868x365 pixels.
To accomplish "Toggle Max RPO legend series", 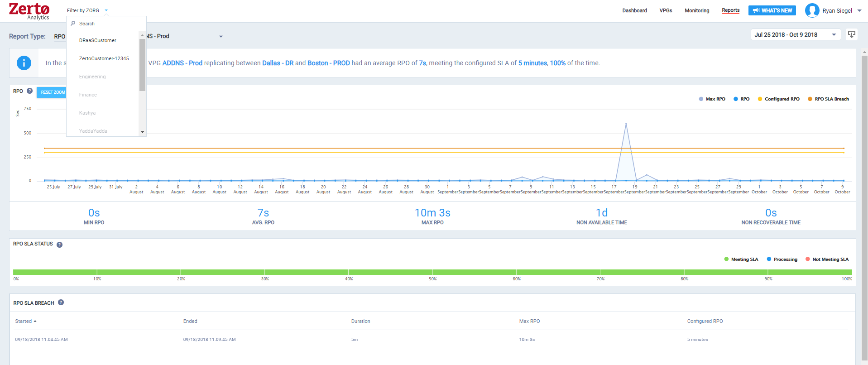I will [x=712, y=99].
